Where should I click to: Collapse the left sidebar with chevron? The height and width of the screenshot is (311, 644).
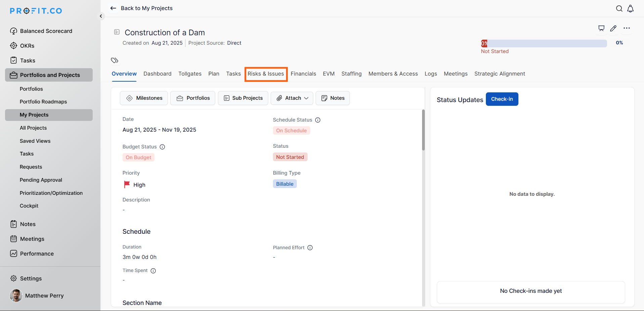click(101, 16)
